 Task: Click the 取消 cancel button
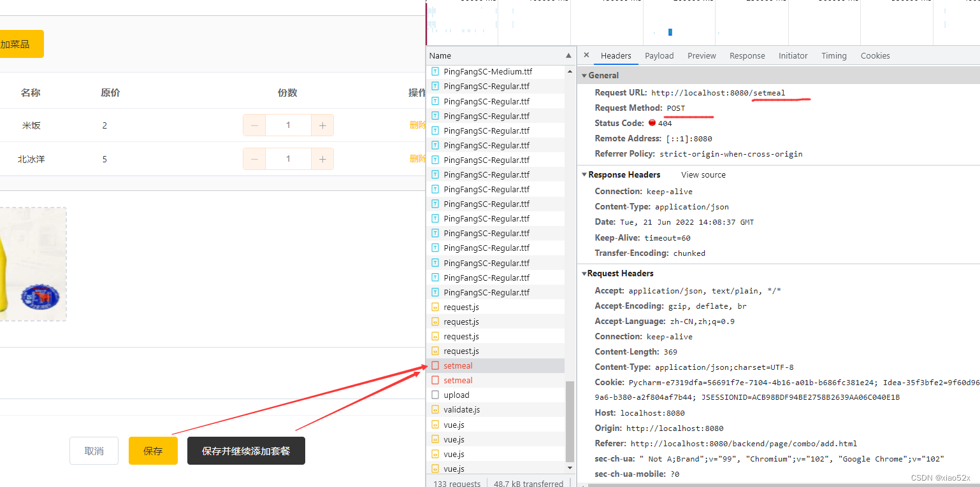(94, 451)
